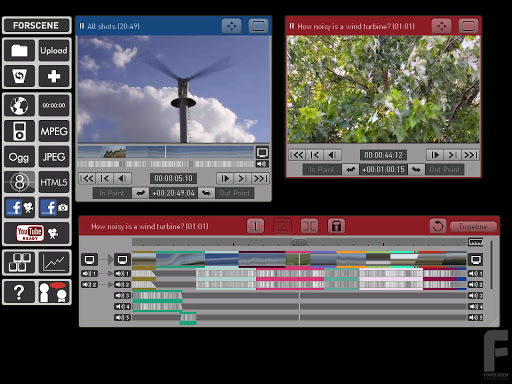Click the Timeline button
Image resolution: width=512 pixels, height=384 pixels.
point(473,226)
